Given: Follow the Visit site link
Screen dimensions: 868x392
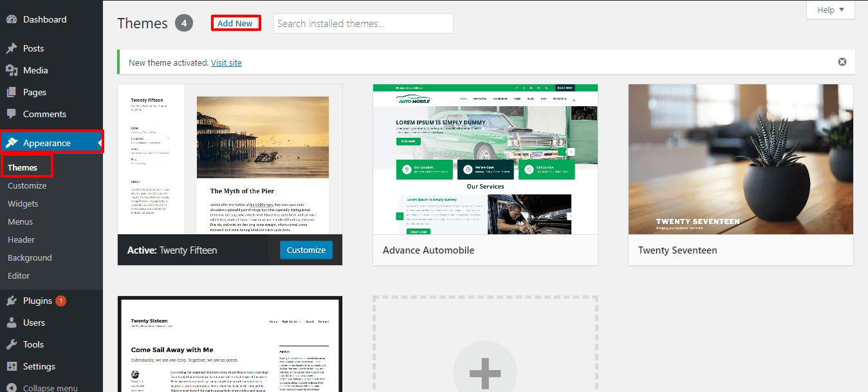Looking at the screenshot, I should (x=226, y=62).
